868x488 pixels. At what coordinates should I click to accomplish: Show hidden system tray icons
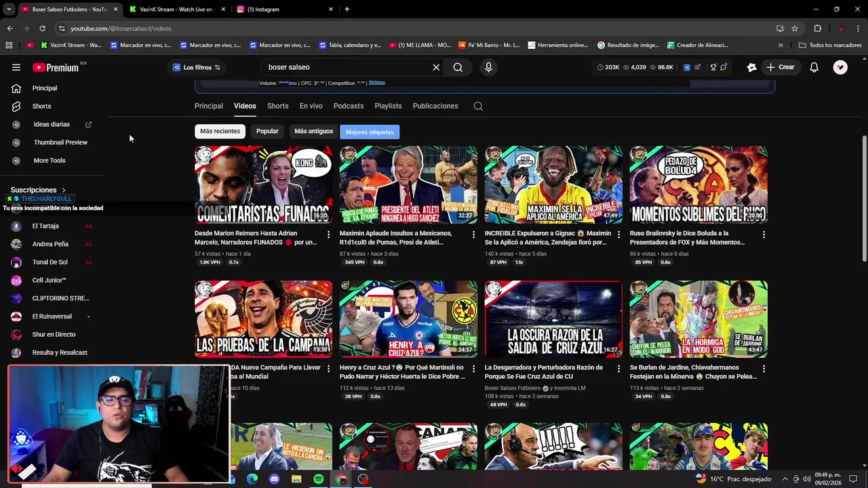(785, 479)
